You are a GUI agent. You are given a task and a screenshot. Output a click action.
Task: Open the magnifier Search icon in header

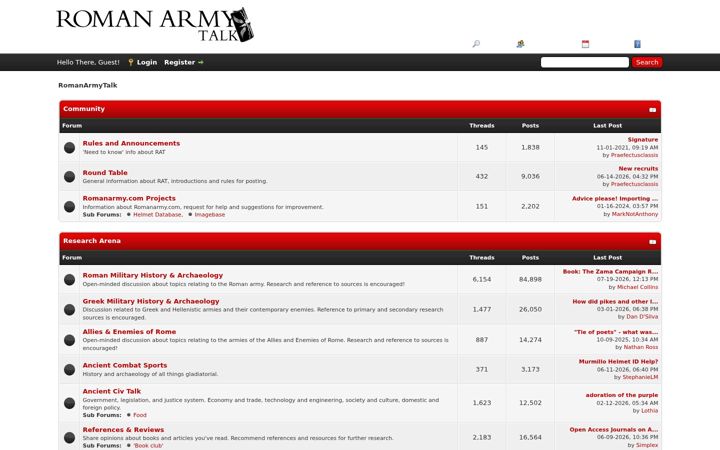(x=476, y=44)
